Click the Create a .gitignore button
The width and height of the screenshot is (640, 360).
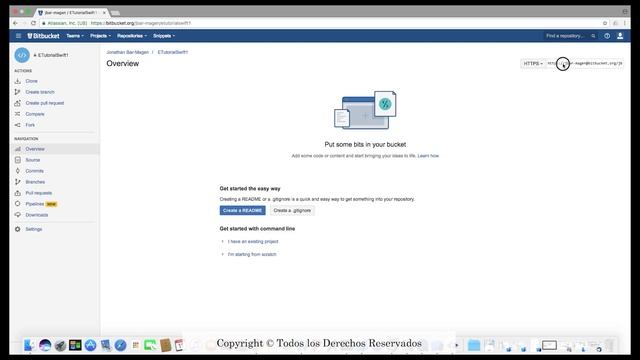click(x=292, y=211)
